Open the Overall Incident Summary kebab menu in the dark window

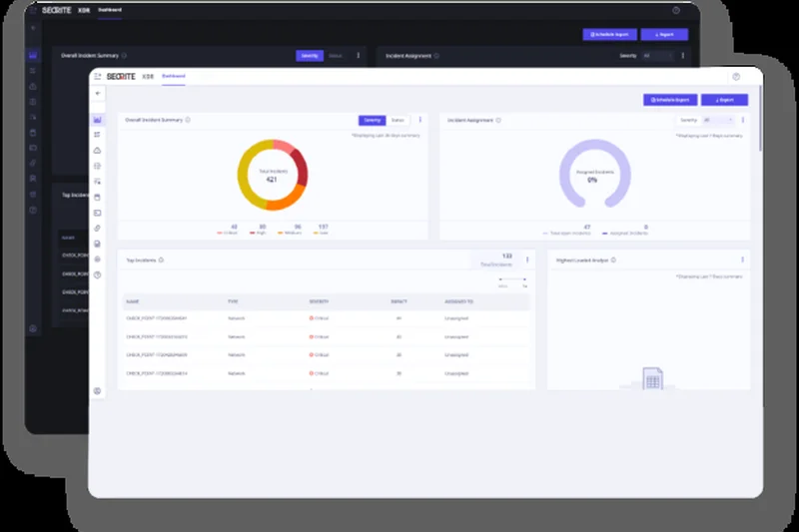[x=359, y=55]
